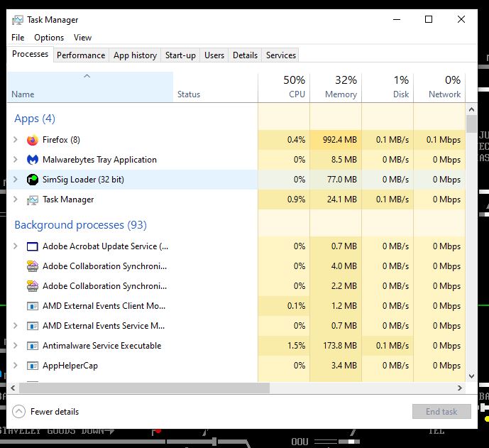
Task: Click the Malwarebytes Tray Application icon
Action: (33, 160)
